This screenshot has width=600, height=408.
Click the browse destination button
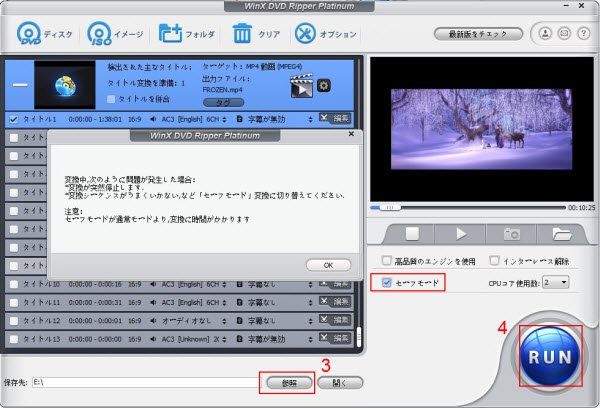point(289,382)
